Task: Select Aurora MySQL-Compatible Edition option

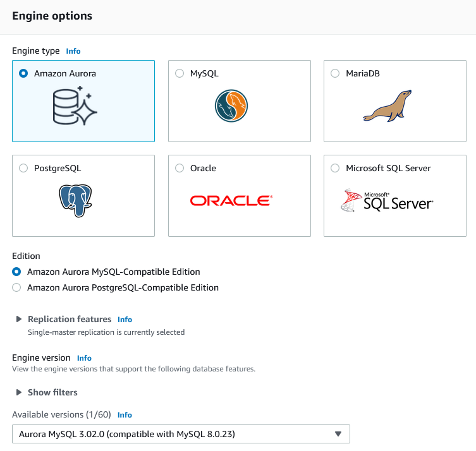Action: [x=16, y=272]
